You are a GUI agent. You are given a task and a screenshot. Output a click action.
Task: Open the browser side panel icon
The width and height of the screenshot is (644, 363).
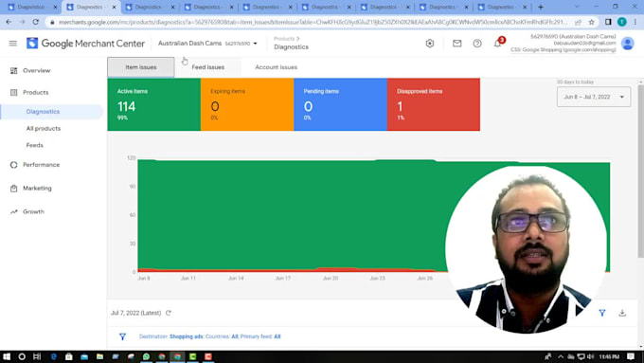(608, 22)
